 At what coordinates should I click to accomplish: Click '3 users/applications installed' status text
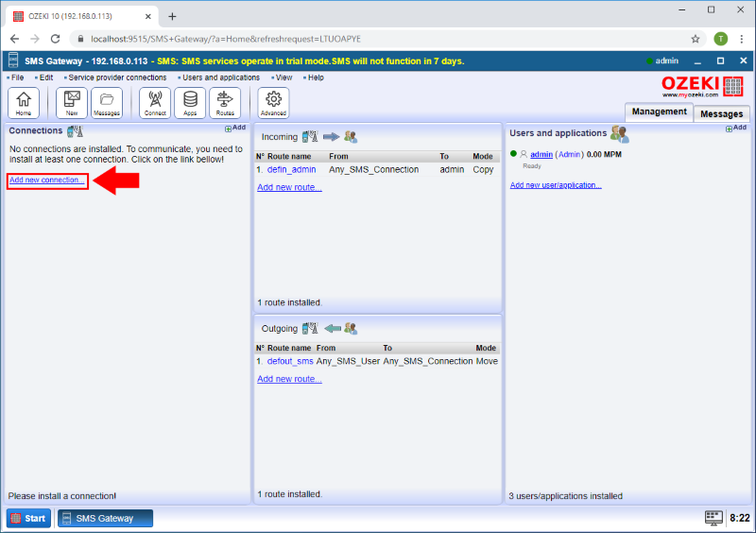click(x=565, y=496)
